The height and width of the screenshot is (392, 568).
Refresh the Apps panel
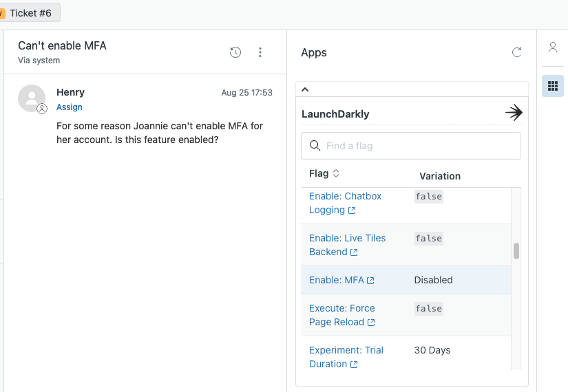[x=517, y=52]
